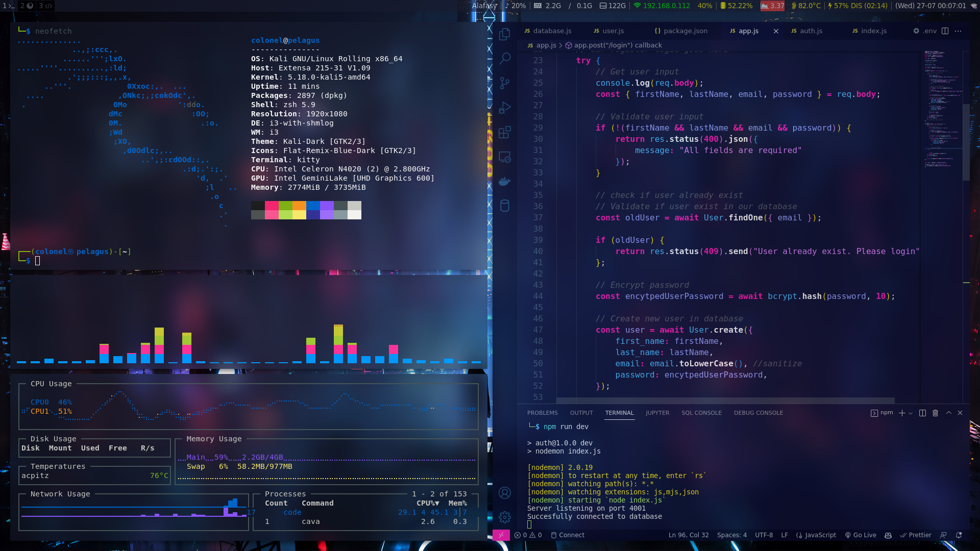980x551 pixels.
Task: Kill the active terminal with the trash icon
Action: [935, 413]
